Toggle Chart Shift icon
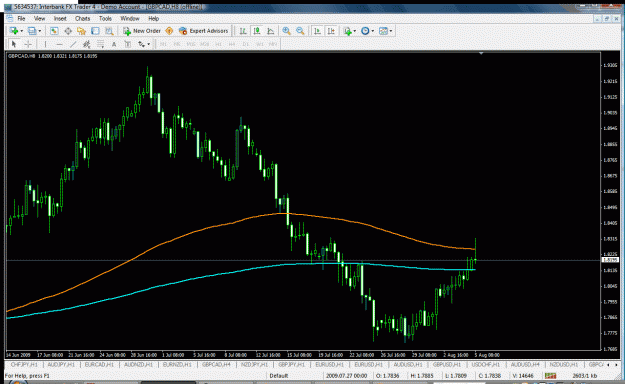The width and height of the screenshot is (625, 384). point(331,31)
